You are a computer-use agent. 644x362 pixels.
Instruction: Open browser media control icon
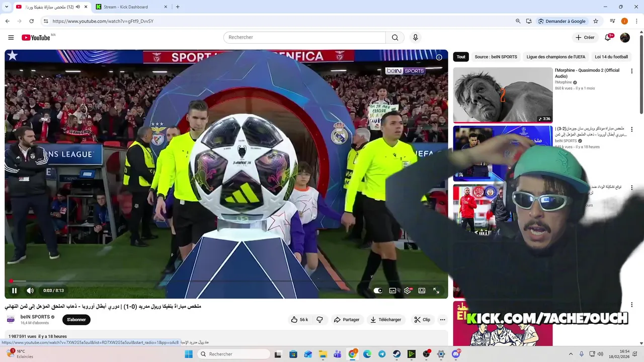pos(612,21)
